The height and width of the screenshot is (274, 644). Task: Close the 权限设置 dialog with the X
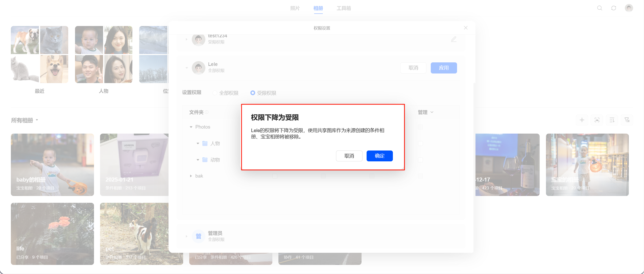tap(466, 28)
